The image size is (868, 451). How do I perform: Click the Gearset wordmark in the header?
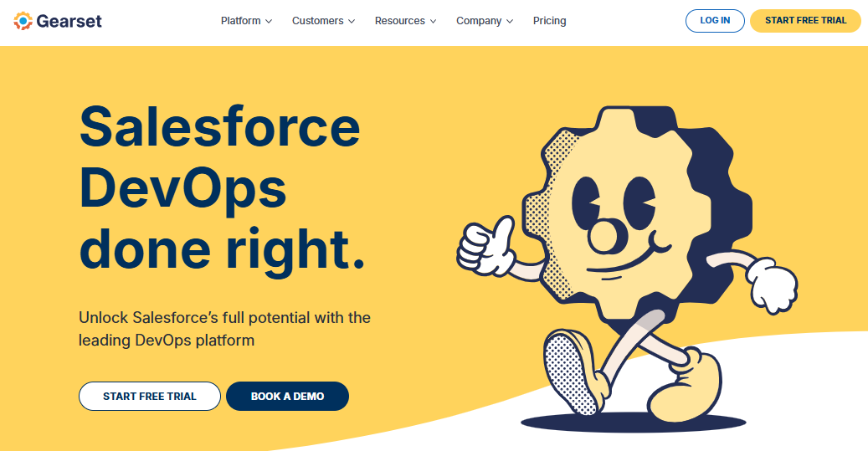point(69,21)
